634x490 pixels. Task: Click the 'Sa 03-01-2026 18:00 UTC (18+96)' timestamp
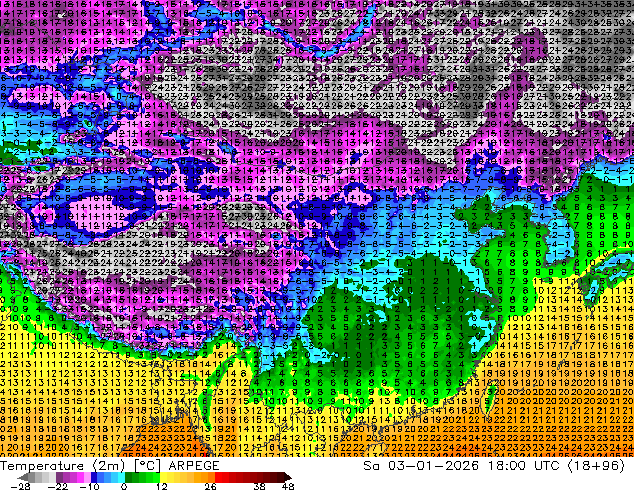494,465
